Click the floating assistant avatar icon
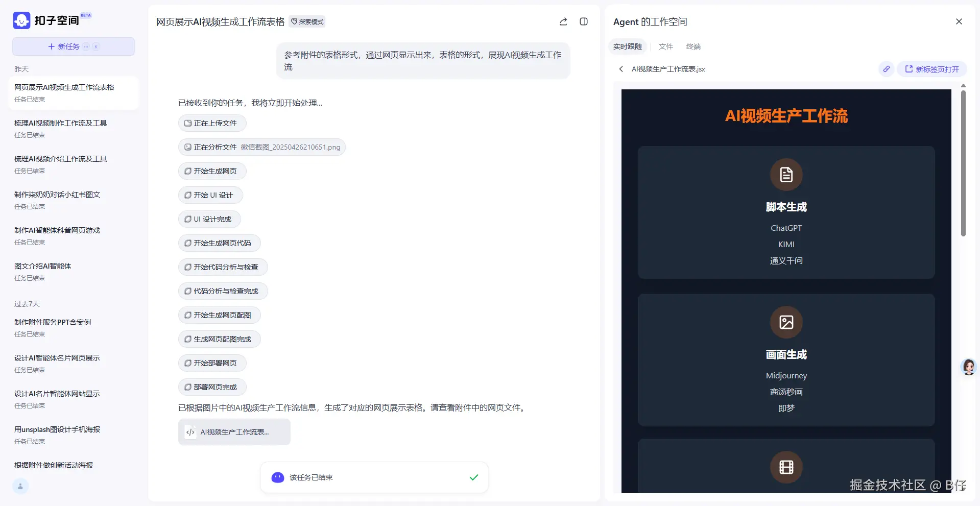 tap(968, 367)
